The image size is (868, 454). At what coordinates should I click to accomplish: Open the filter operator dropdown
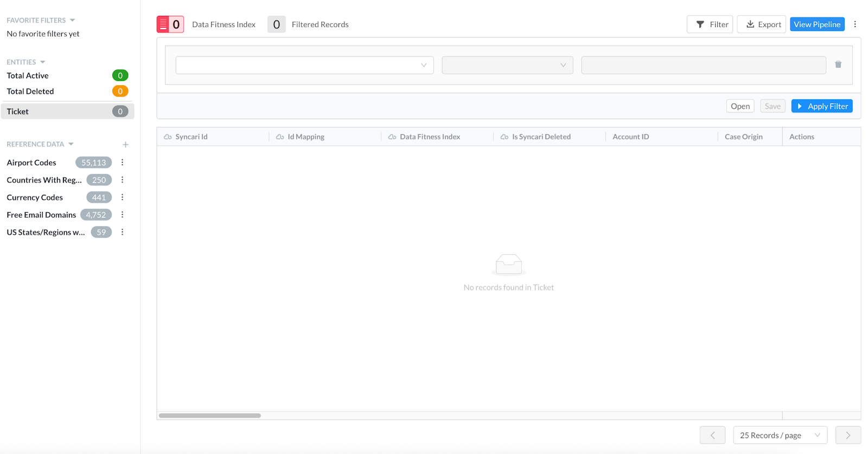pyautogui.click(x=507, y=65)
